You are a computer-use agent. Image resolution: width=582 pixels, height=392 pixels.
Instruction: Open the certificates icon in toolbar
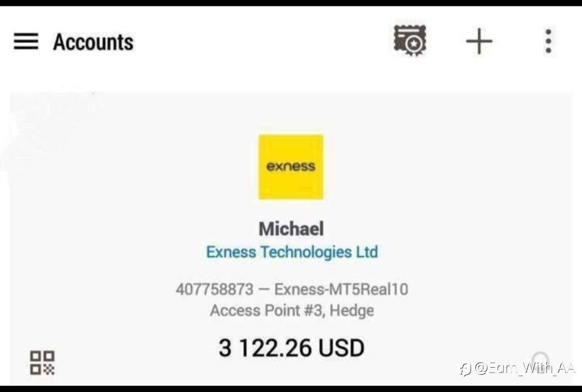410,41
